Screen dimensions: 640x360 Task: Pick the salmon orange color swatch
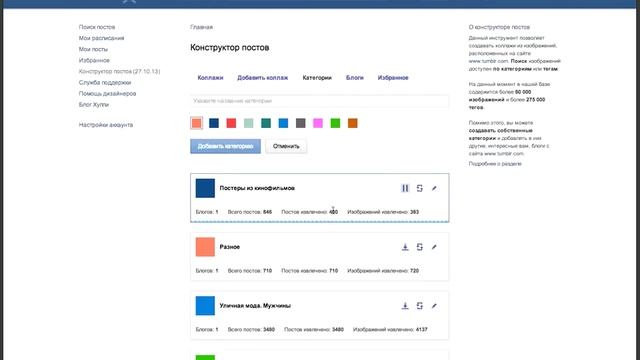pyautogui.click(x=197, y=123)
